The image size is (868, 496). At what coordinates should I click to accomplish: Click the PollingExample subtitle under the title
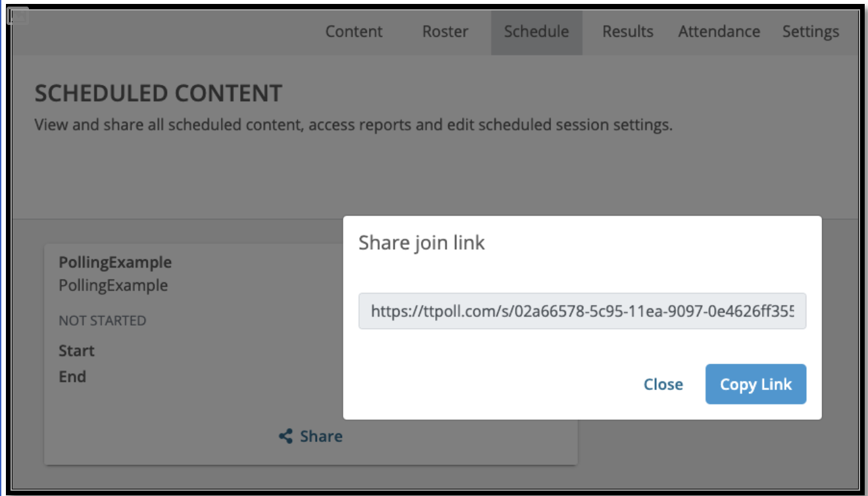point(113,285)
